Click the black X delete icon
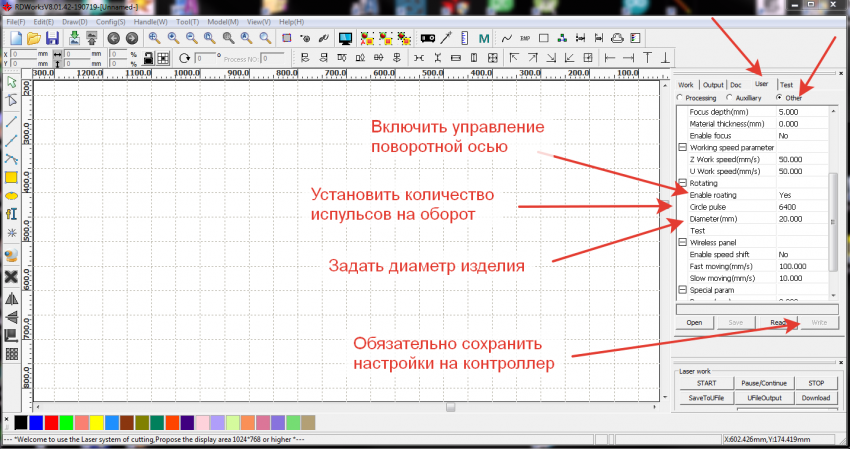Screen dimensions: 850x449 point(11,277)
